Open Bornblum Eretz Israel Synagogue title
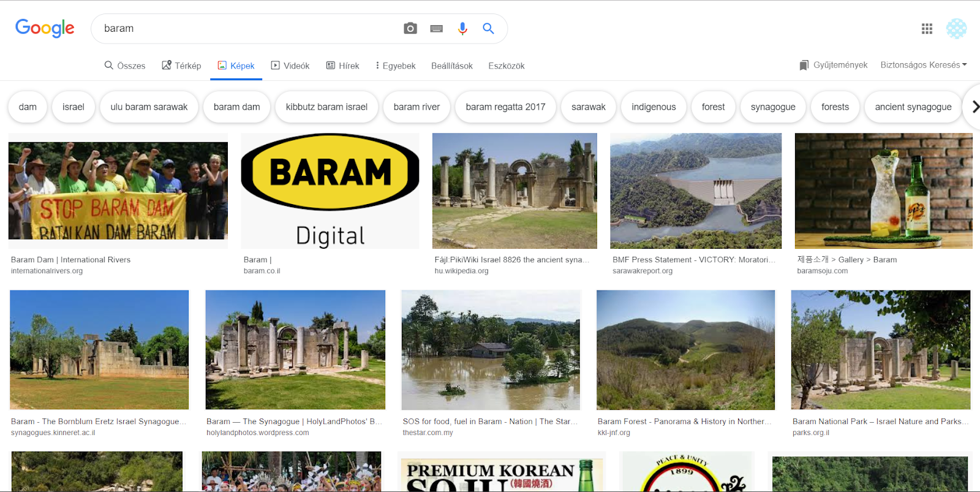The width and height of the screenshot is (980, 492). (99, 422)
